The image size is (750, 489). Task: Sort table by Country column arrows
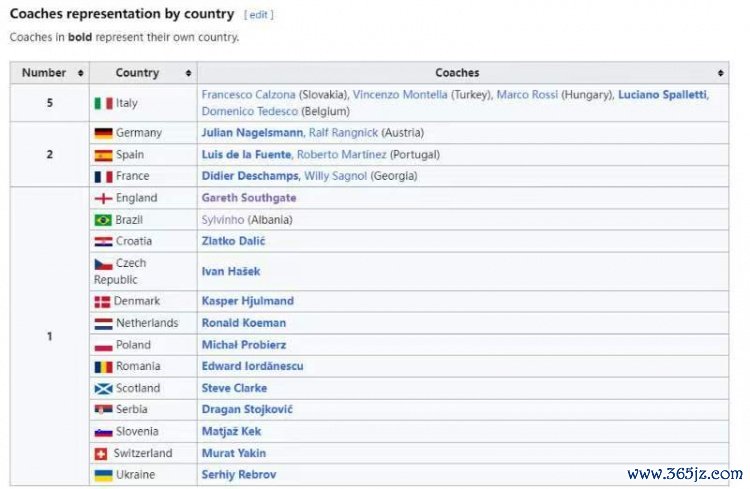[x=188, y=73]
